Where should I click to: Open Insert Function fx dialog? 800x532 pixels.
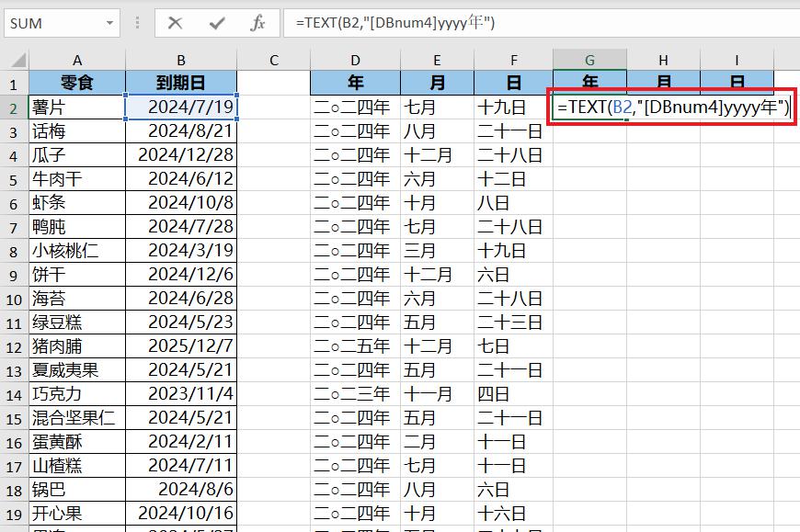pyautogui.click(x=257, y=23)
